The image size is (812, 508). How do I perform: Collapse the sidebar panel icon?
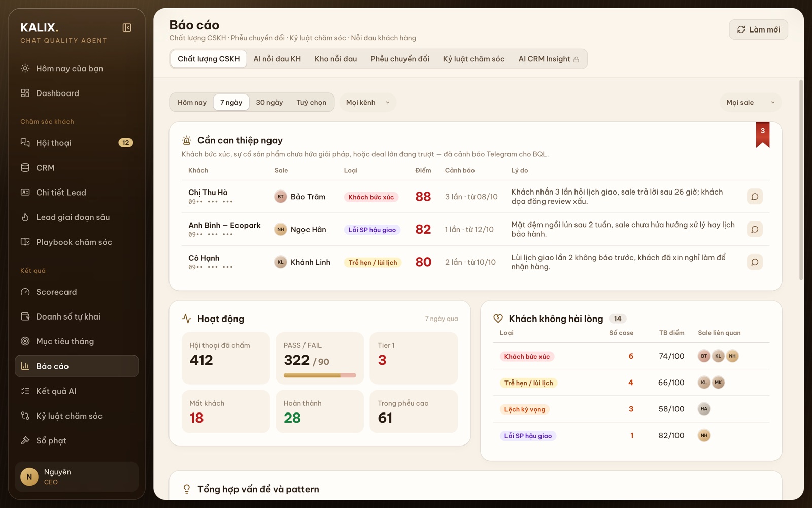pos(127,28)
